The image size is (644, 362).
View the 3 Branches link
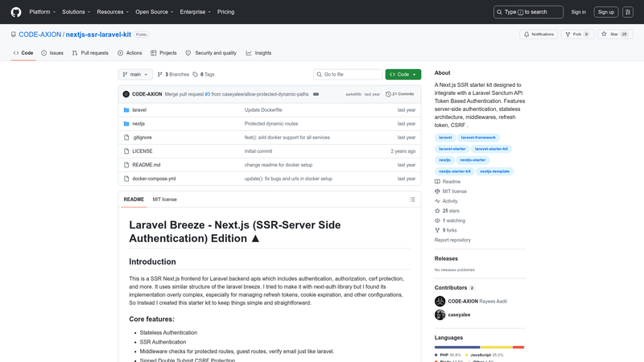(173, 74)
